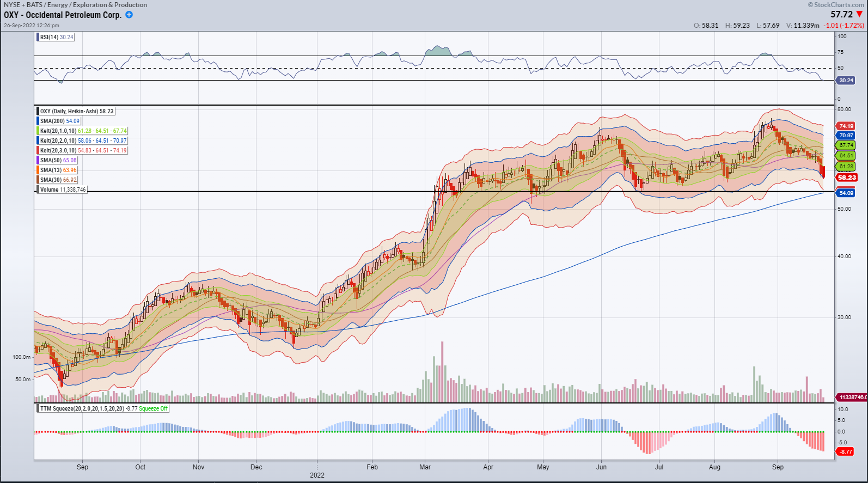The height and width of the screenshot is (483, 868).
Task: Click the blue plus icon beside OXY title
Action: tap(129, 15)
